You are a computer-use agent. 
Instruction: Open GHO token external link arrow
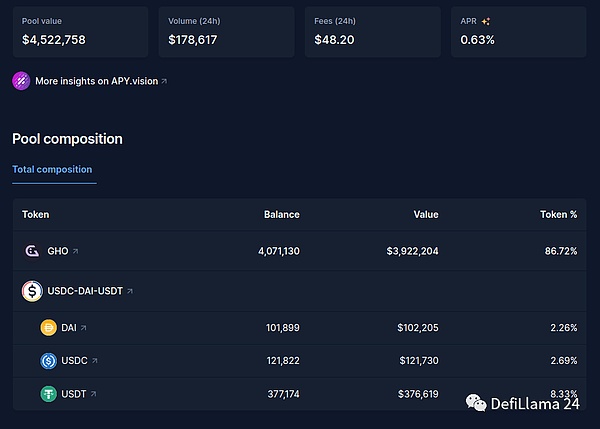tap(75, 251)
